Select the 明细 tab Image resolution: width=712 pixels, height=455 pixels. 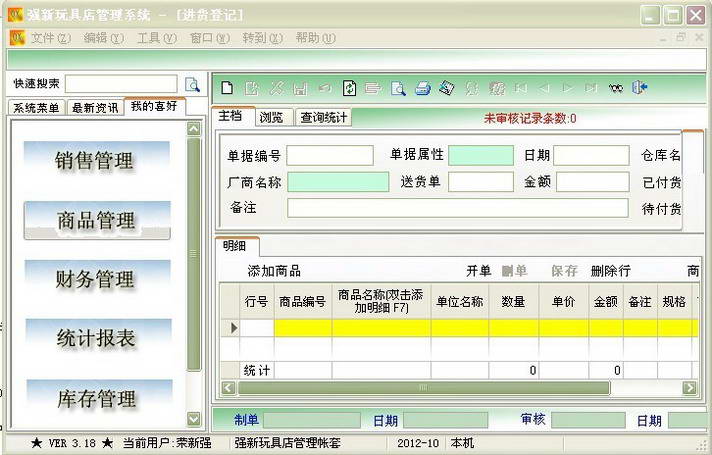click(235, 247)
